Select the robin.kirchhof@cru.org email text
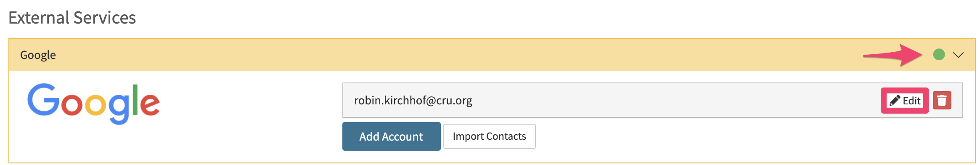The height and width of the screenshot is (165, 980). tap(413, 101)
